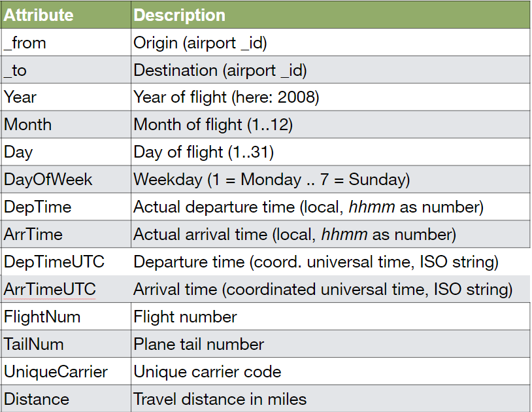Screen dimensions: 532x412
Task: Select 'Year of flight (here: 2008)' cell
Action: 331,97
